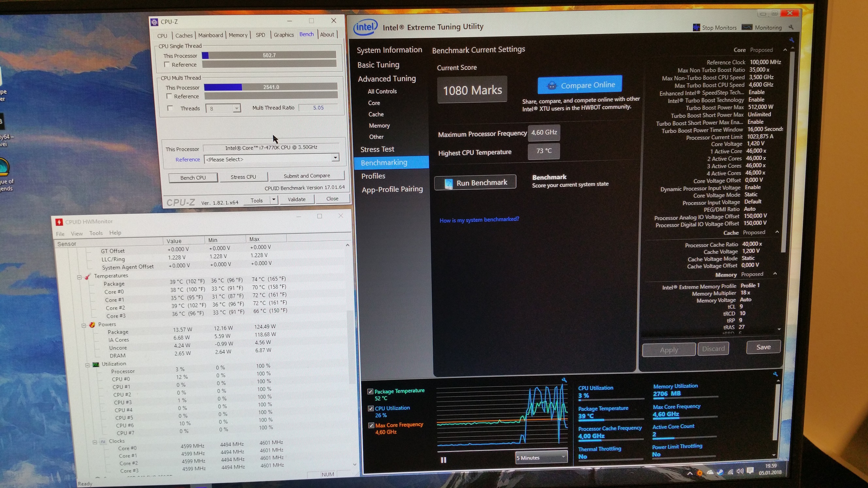
Task: Click the CPU Multi Thread score bar
Action: [x=271, y=87]
